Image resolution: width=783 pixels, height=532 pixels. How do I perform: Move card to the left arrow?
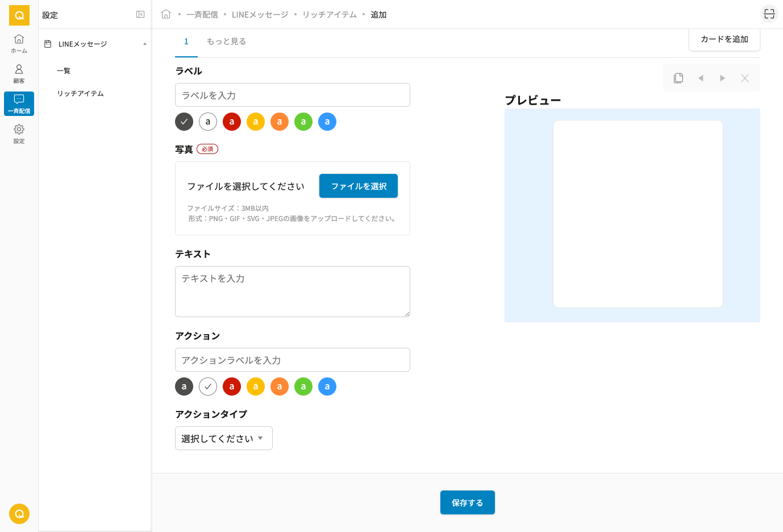click(701, 78)
